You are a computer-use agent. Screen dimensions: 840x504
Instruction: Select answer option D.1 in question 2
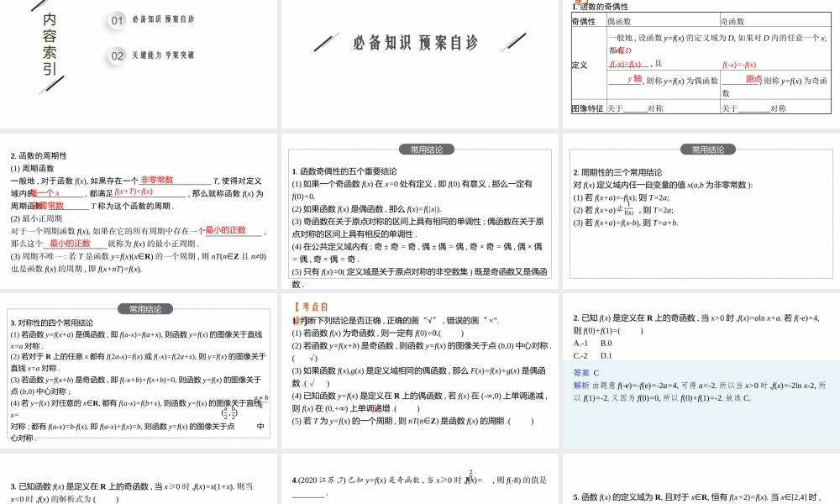click(x=606, y=355)
